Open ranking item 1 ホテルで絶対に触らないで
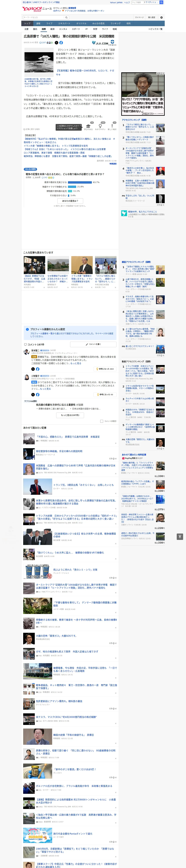The height and width of the screenshot is (868, 186). click(140, 127)
